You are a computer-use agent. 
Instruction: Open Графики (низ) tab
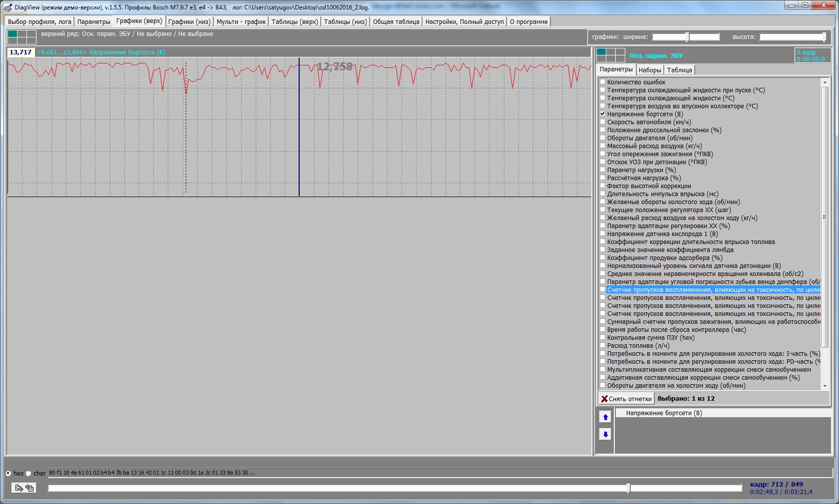[189, 21]
